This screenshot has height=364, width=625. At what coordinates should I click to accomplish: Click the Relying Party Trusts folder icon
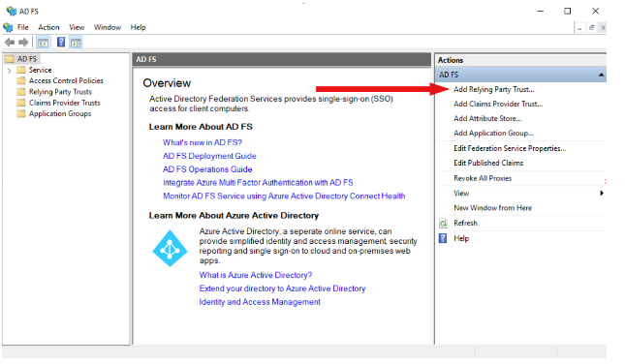[x=21, y=92]
